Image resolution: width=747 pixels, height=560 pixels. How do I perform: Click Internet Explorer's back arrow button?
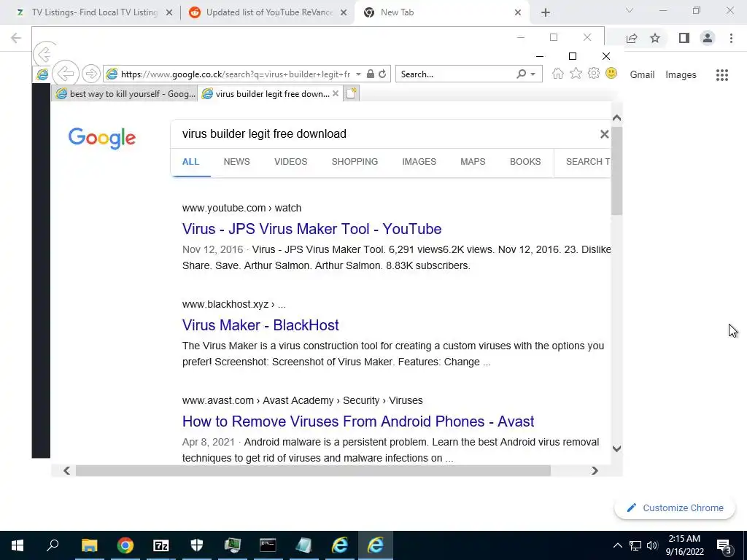tap(65, 74)
